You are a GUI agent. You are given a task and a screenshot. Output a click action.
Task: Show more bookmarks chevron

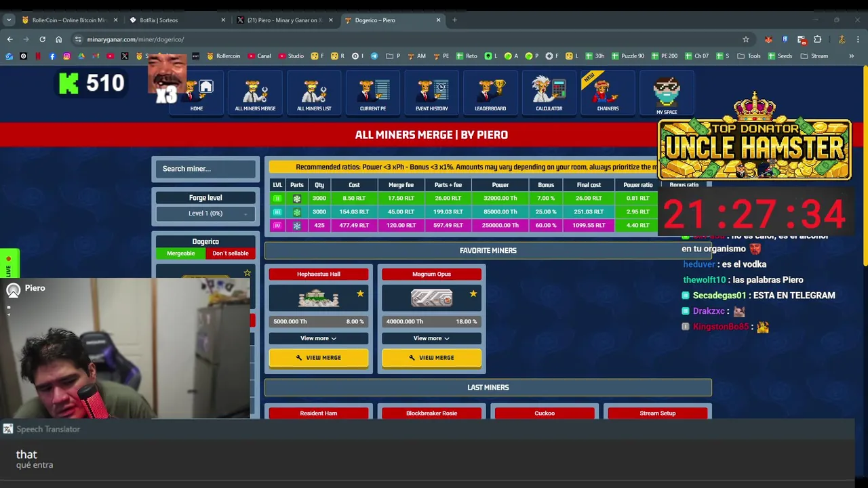[x=851, y=56]
